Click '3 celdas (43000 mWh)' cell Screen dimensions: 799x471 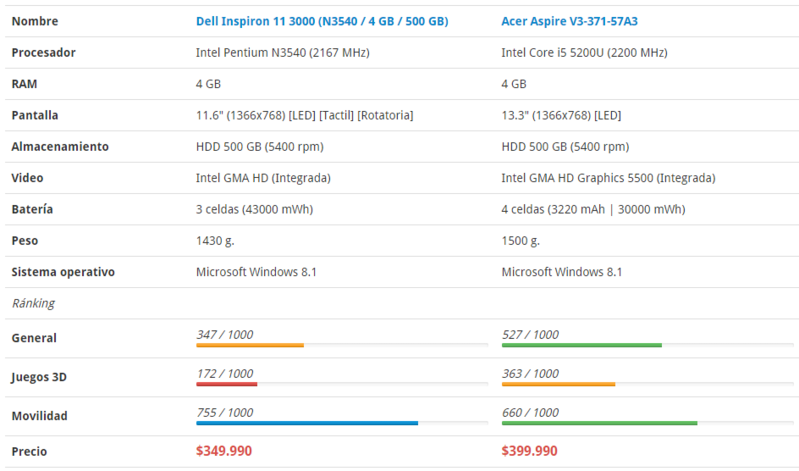pos(254,210)
